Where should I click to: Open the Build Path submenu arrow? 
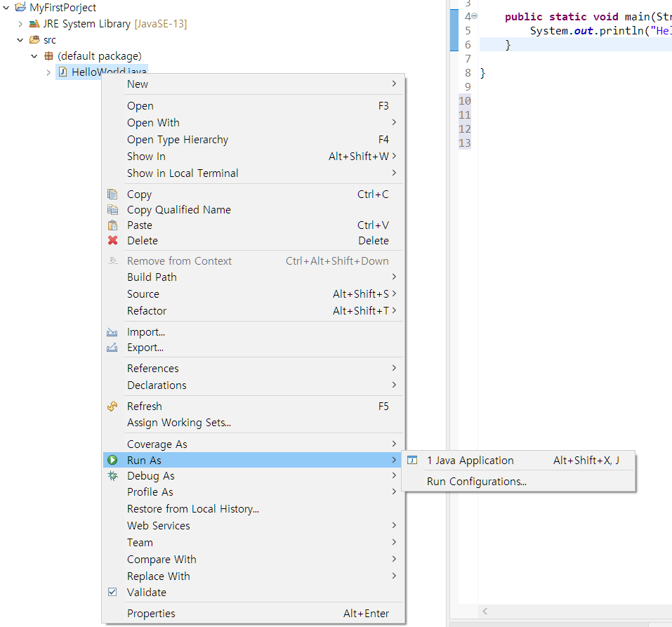(394, 277)
